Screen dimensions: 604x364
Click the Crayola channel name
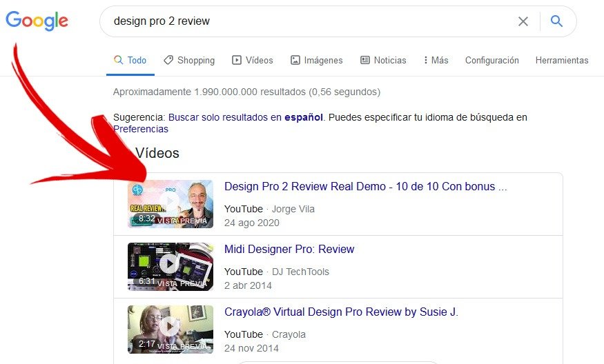[x=289, y=334]
